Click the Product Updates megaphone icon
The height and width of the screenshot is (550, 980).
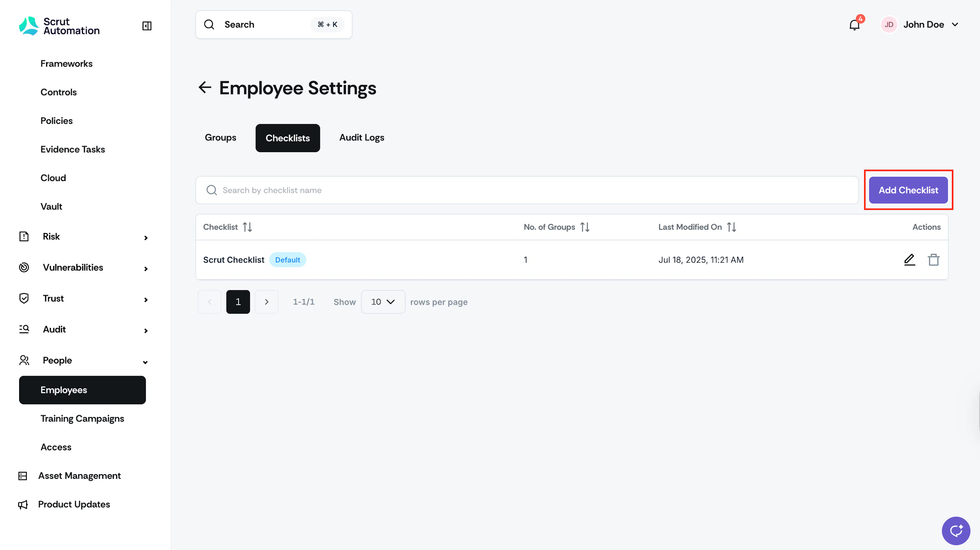coord(23,504)
